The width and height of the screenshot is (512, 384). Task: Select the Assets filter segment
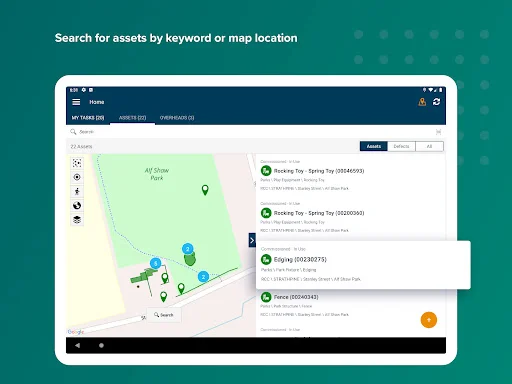tap(374, 146)
